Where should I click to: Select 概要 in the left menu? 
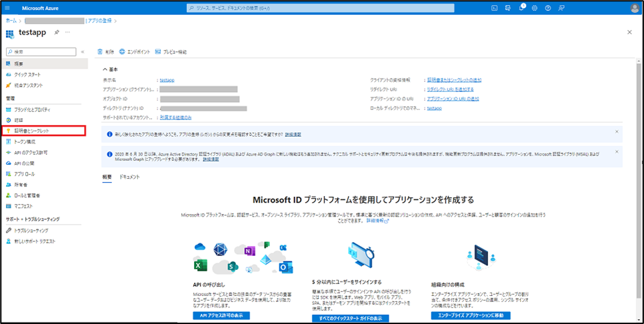[44, 63]
